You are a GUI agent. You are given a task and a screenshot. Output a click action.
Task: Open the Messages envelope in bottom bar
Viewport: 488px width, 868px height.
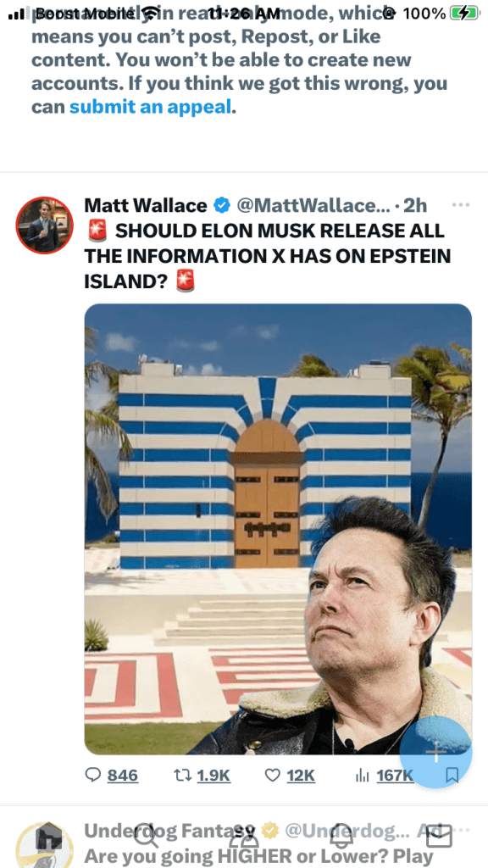coord(441,837)
